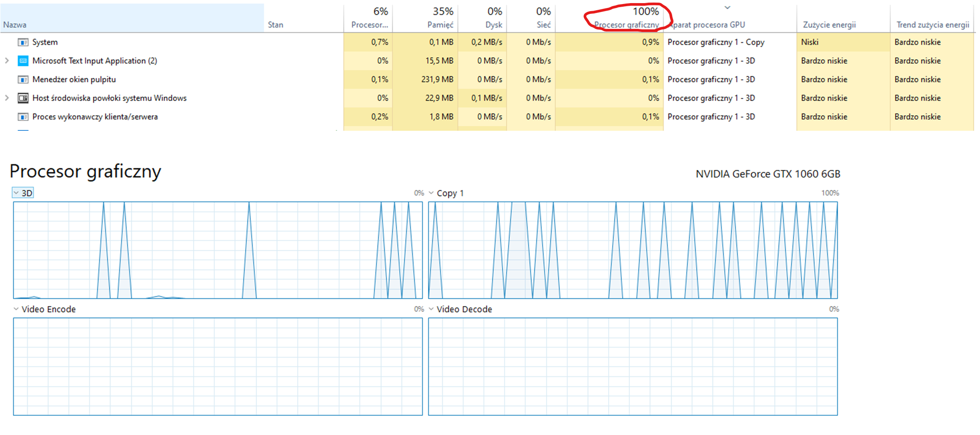Expand the Host środowiska powłoki systemu Windows row
The height and width of the screenshot is (435, 980).
coord(7,98)
